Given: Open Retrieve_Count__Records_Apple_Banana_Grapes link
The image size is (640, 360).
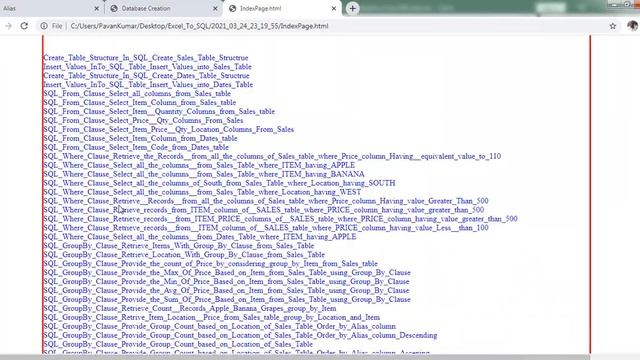Looking at the screenshot, I should click(189, 309).
